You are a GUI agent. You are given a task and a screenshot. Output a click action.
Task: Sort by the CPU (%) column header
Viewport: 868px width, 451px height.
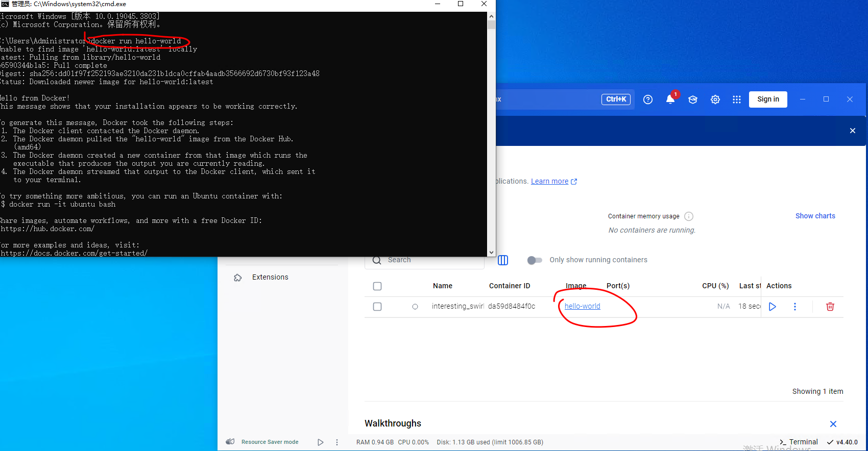tap(715, 286)
